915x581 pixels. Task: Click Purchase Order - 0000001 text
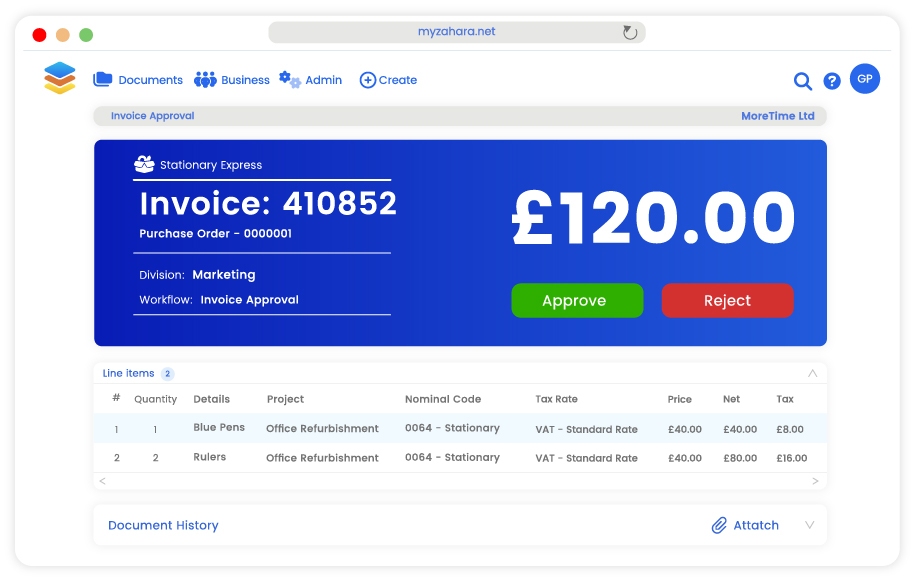(215, 233)
